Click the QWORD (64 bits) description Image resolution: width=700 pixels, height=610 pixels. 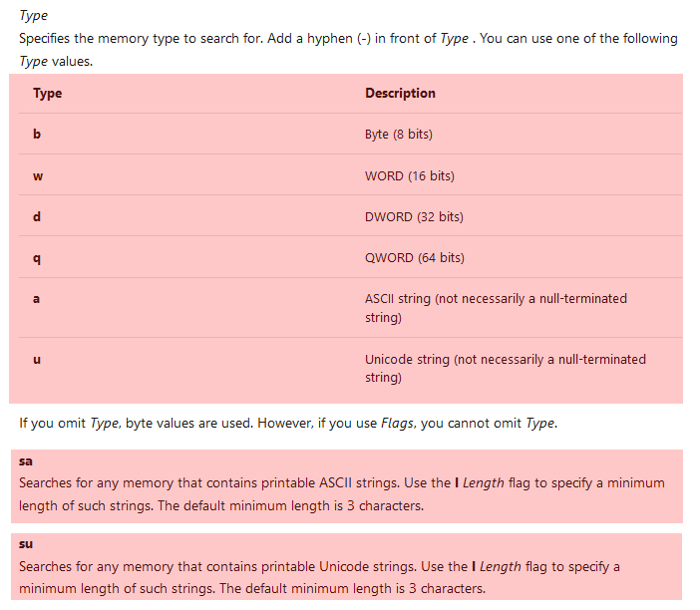(x=414, y=258)
